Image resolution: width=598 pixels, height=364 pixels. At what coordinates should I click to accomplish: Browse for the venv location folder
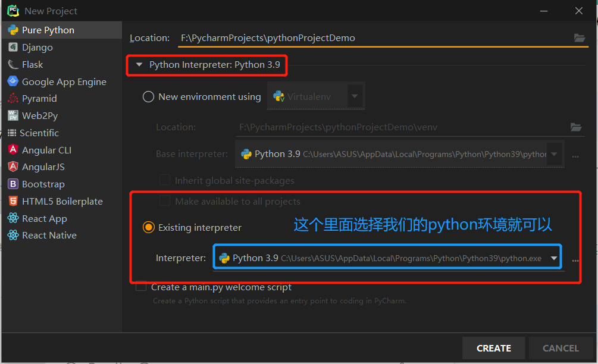(x=575, y=127)
